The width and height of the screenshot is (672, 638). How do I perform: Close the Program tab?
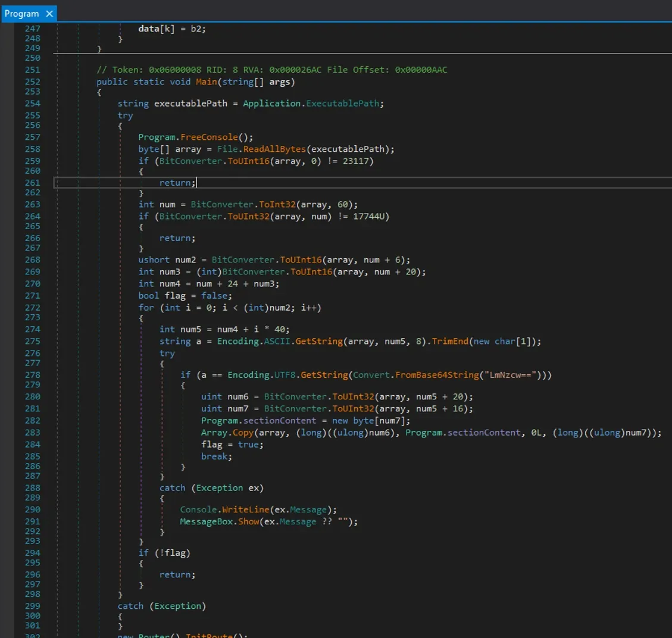tap(49, 14)
